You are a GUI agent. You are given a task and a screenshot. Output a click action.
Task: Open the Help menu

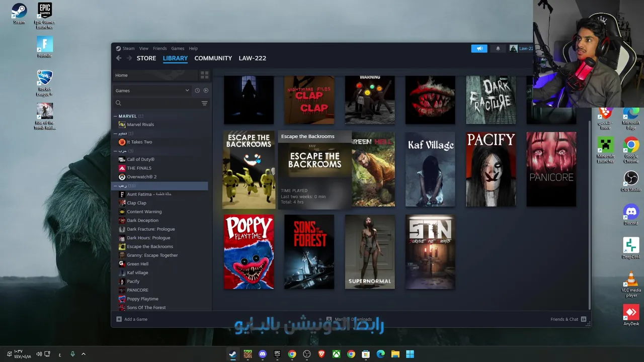193,48
